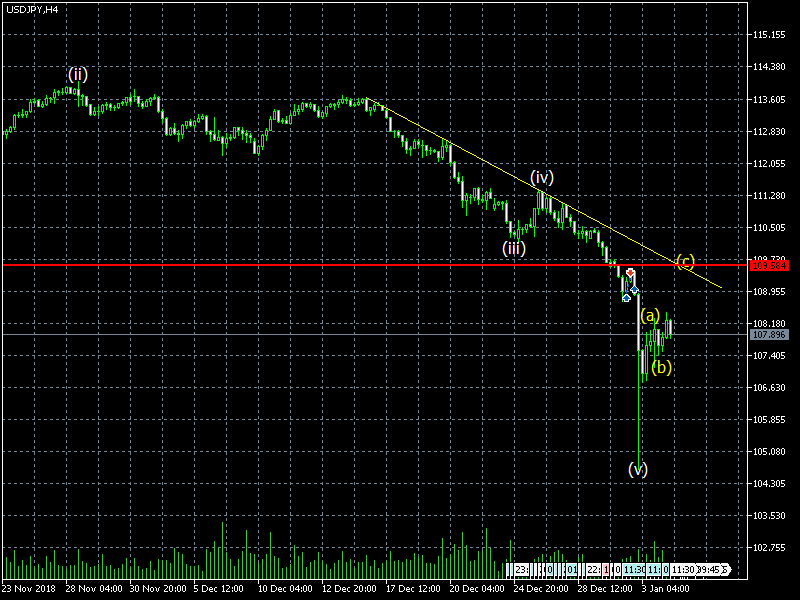Viewport: 800px width, 600px height.
Task: Open the "23:" calendar event marker
Action: [x=521, y=569]
